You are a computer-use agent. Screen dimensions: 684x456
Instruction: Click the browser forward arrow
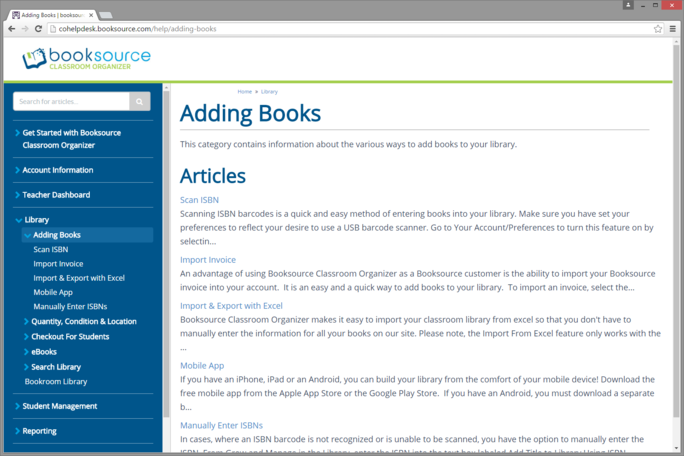25,29
